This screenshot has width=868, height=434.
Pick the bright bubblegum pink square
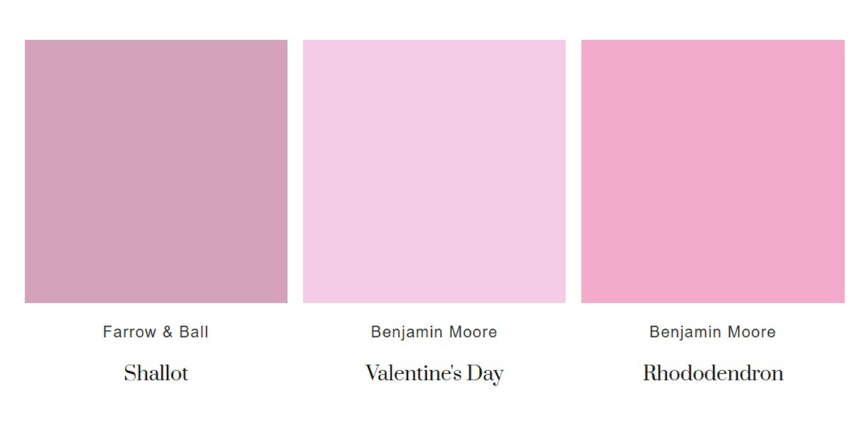pyautogui.click(x=712, y=171)
